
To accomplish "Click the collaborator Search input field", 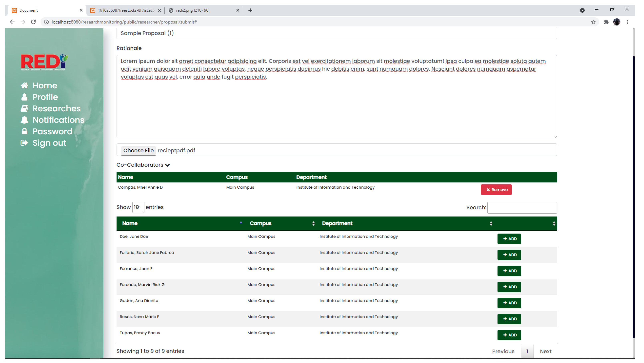I will (522, 208).
